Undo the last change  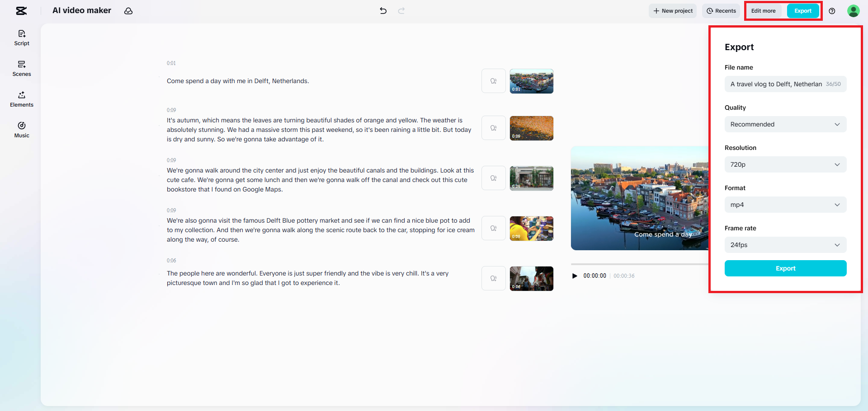pyautogui.click(x=383, y=11)
